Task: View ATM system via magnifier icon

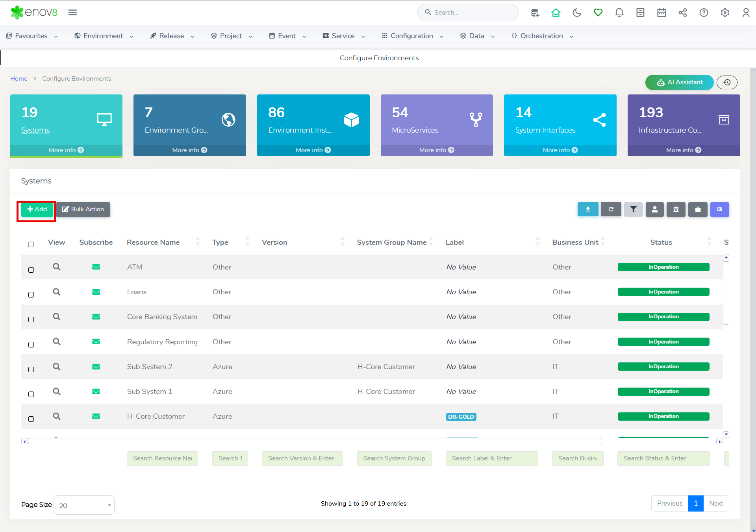Action: pos(57,267)
